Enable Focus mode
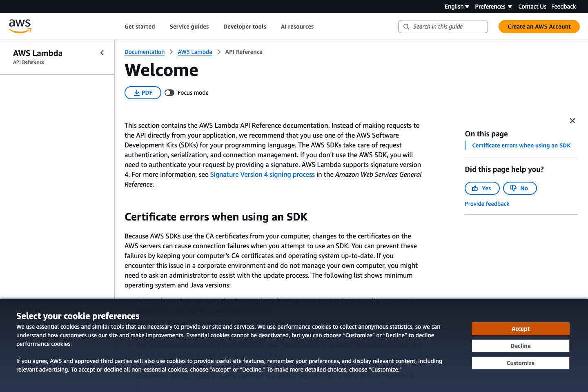Image resolution: width=588 pixels, height=392 pixels. tap(169, 92)
